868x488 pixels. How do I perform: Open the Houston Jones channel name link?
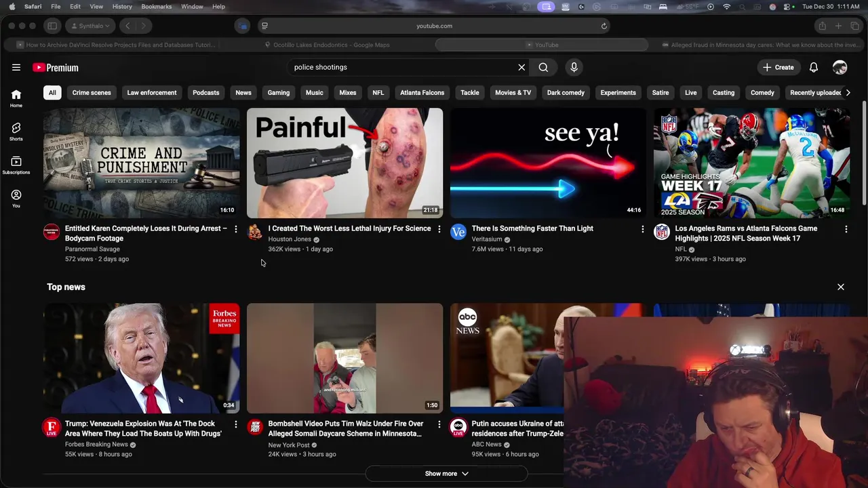(290, 239)
